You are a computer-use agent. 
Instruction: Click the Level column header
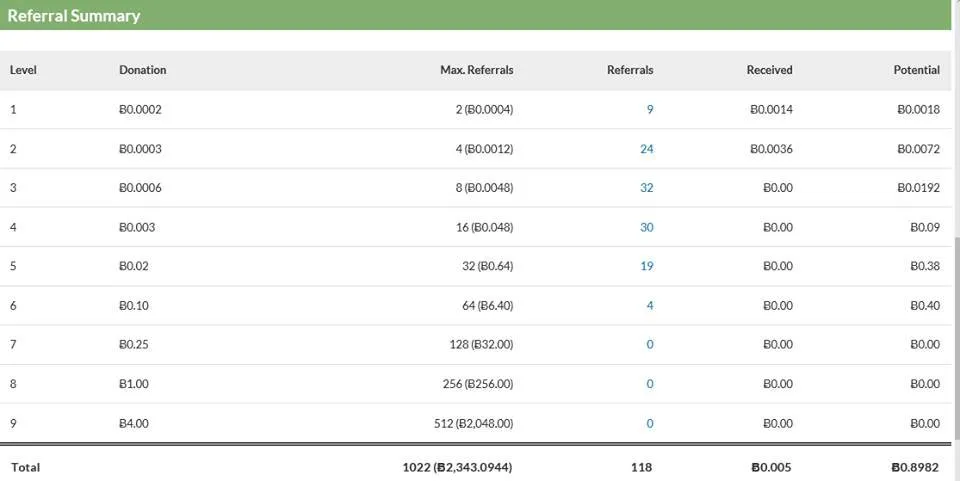click(23, 70)
